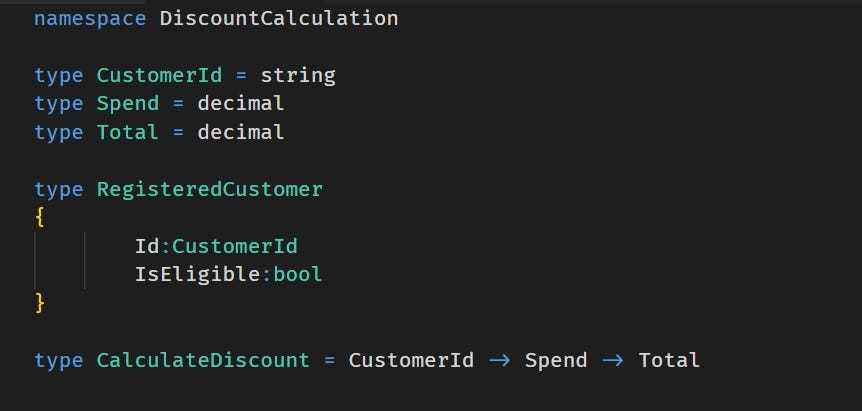
Task: Click decimal on the Total line
Action: (x=241, y=132)
